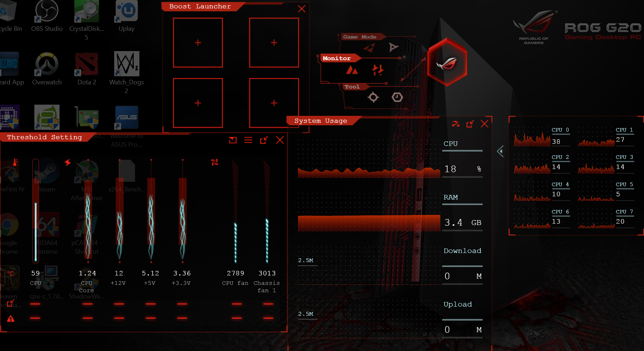Viewport: 644px width, 351px height.
Task: Toggle the warning alert dash for +12V
Action: pyautogui.click(x=119, y=318)
